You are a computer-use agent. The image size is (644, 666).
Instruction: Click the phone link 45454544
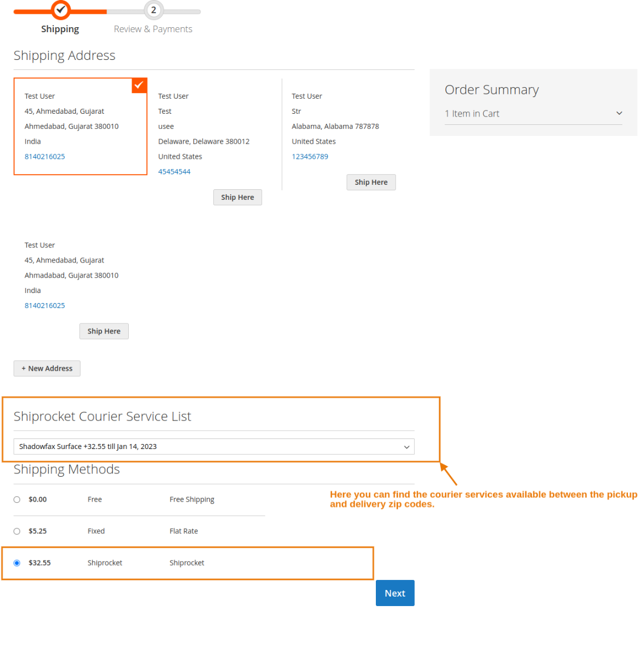pos(174,171)
